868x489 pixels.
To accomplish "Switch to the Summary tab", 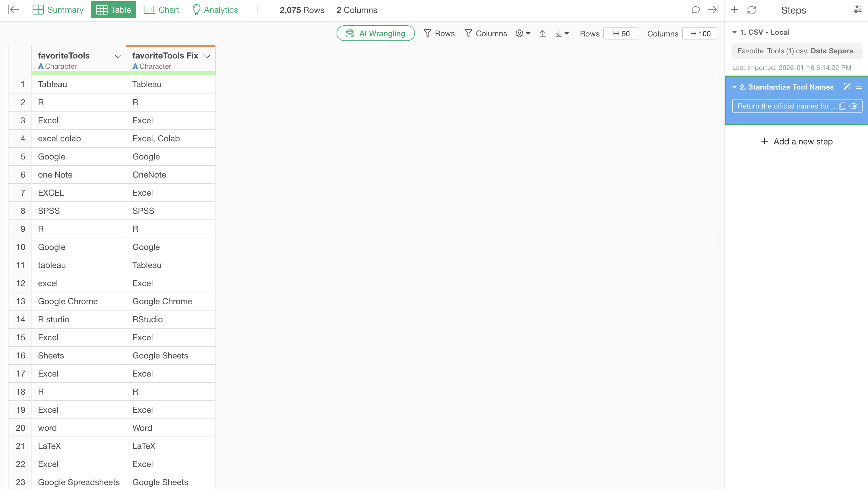I will [x=58, y=10].
